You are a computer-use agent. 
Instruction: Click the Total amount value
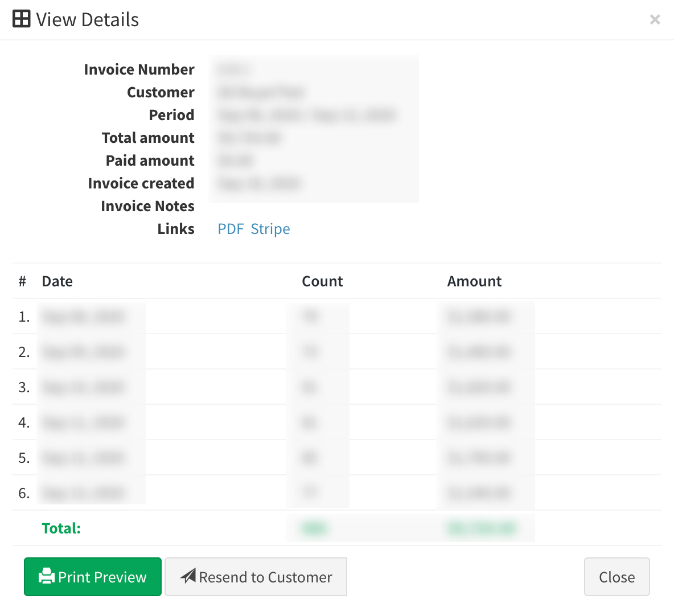[x=249, y=137]
